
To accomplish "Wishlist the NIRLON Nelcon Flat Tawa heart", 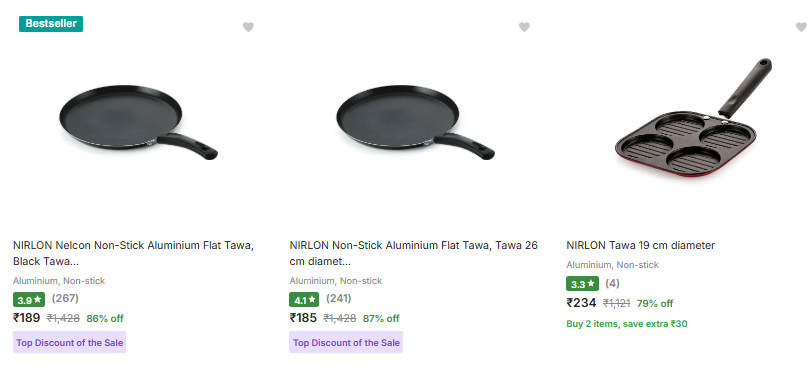I will (248, 27).
